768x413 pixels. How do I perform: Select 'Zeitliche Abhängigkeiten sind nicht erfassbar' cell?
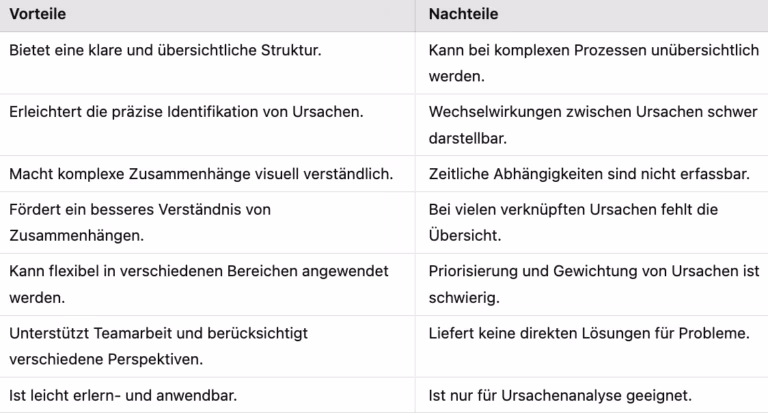[x=589, y=174]
